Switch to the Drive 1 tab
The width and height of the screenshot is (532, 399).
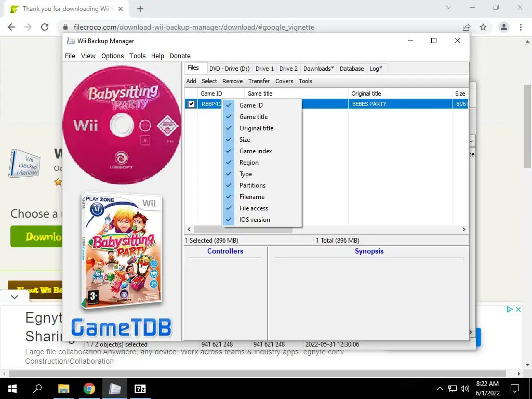click(264, 69)
